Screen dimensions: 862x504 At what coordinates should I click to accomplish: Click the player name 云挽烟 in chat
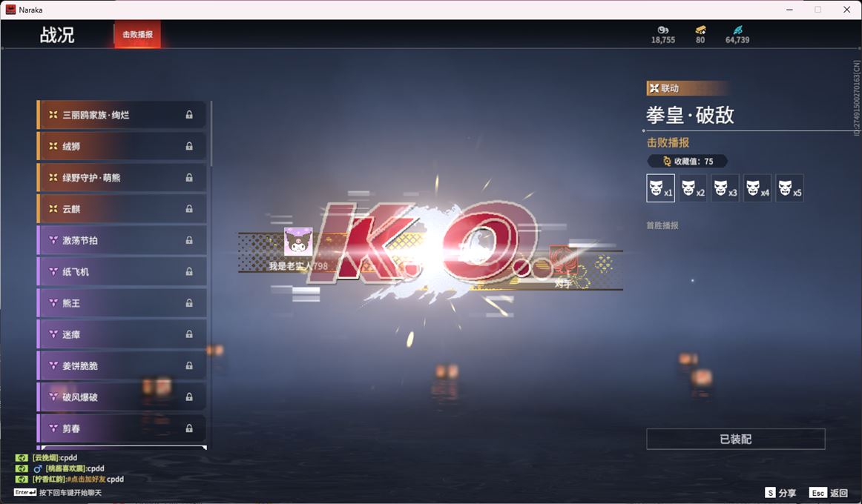click(45, 458)
